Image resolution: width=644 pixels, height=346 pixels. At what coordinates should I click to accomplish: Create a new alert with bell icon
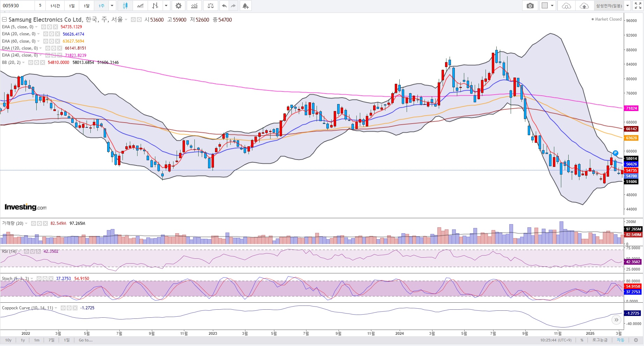(245, 6)
